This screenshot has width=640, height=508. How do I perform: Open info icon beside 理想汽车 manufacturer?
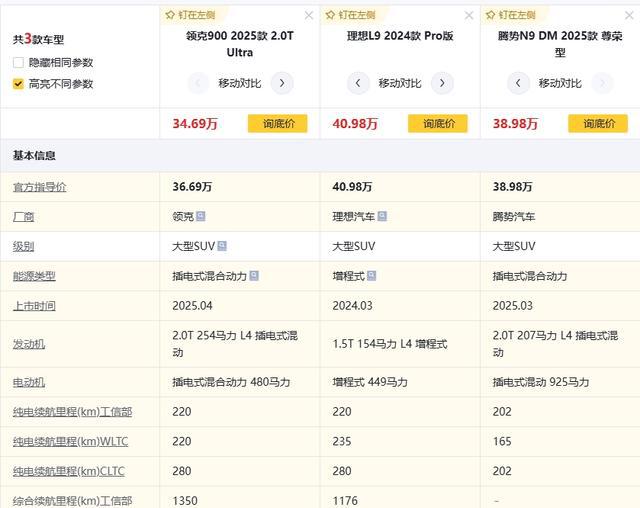click(x=382, y=216)
